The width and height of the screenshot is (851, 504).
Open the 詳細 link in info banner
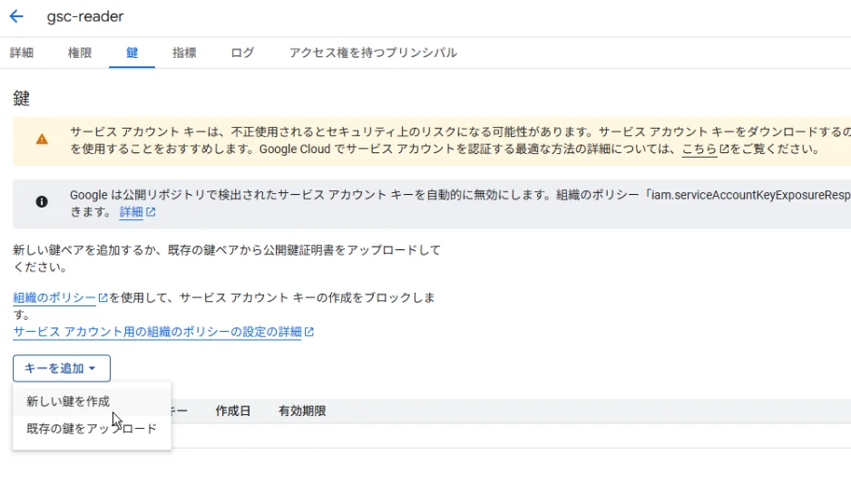[131, 212]
